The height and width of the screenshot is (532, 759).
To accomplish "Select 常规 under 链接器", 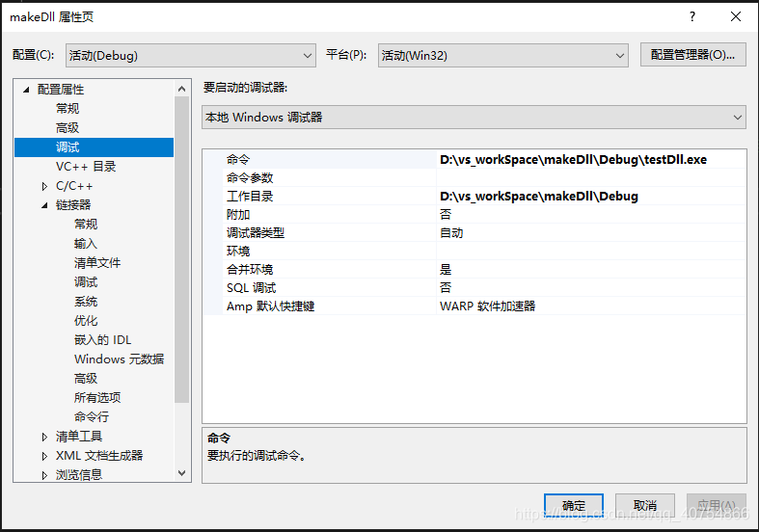I will tap(86, 225).
